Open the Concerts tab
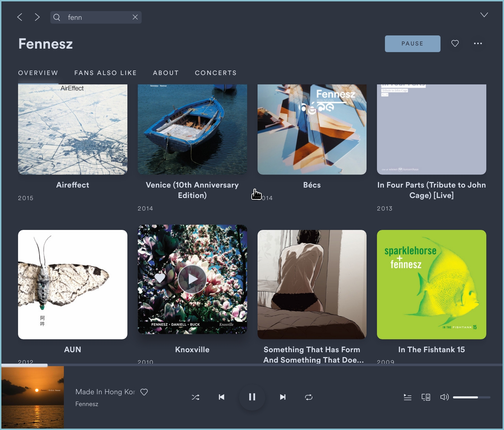Image resolution: width=504 pixels, height=430 pixels. [216, 73]
